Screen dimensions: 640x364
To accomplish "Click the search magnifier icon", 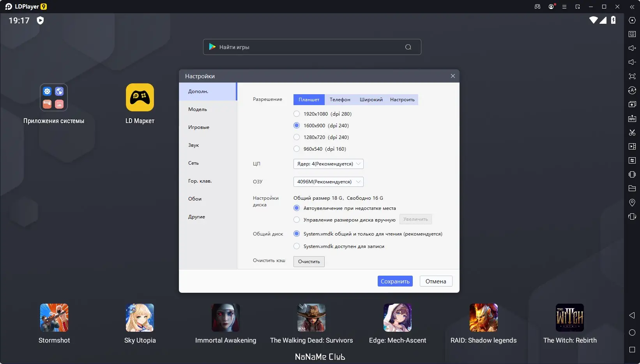I will (x=408, y=47).
